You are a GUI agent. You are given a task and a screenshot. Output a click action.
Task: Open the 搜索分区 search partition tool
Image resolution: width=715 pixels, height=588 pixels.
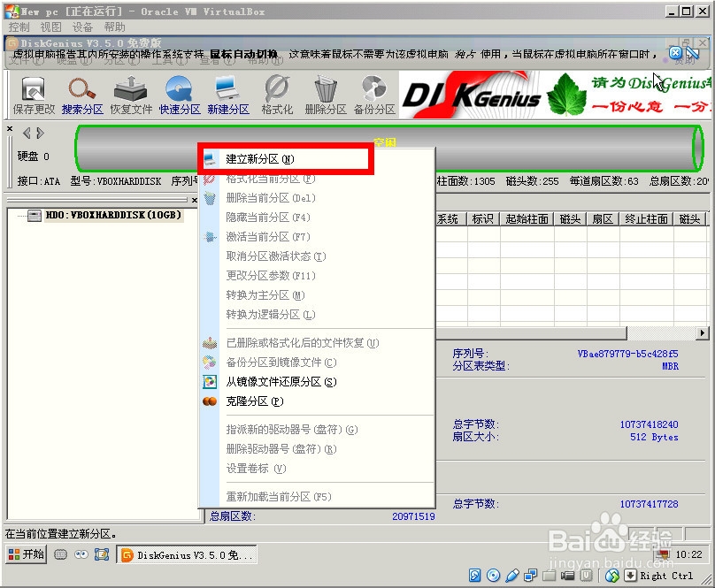click(82, 95)
